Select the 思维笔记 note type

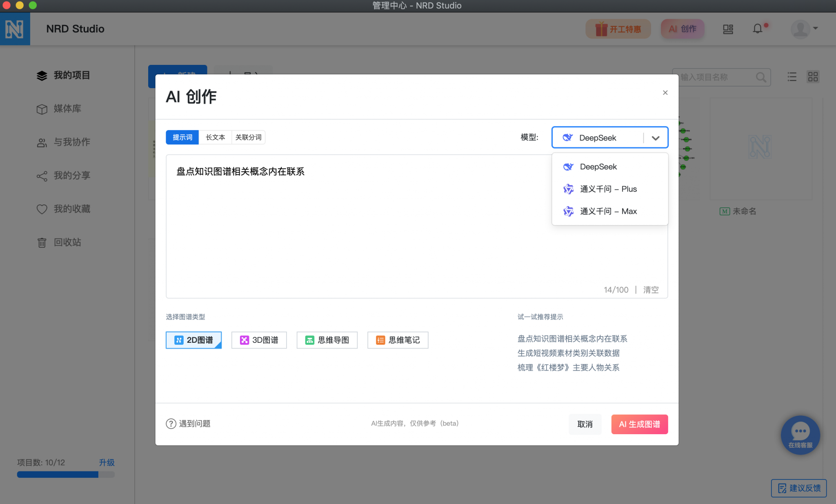[398, 340]
